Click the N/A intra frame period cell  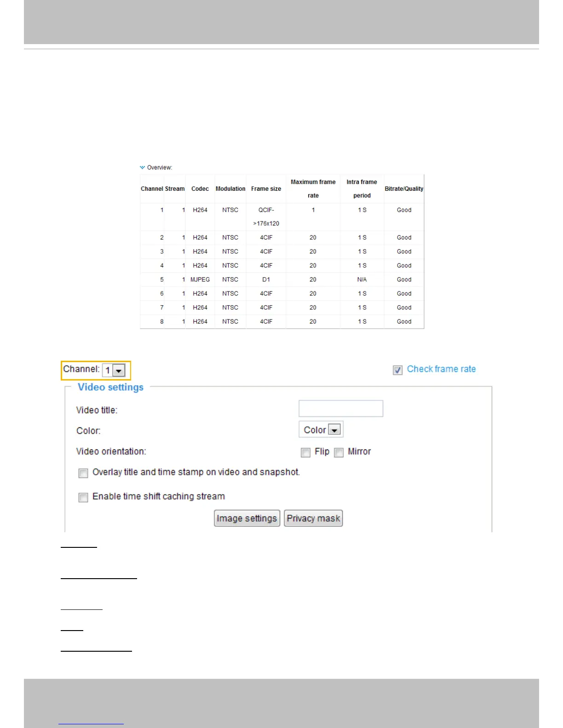point(362,279)
